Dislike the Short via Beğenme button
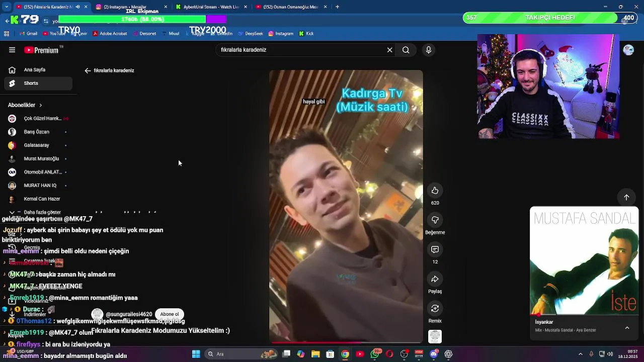Viewport: 644px width, 362px height. click(x=435, y=220)
